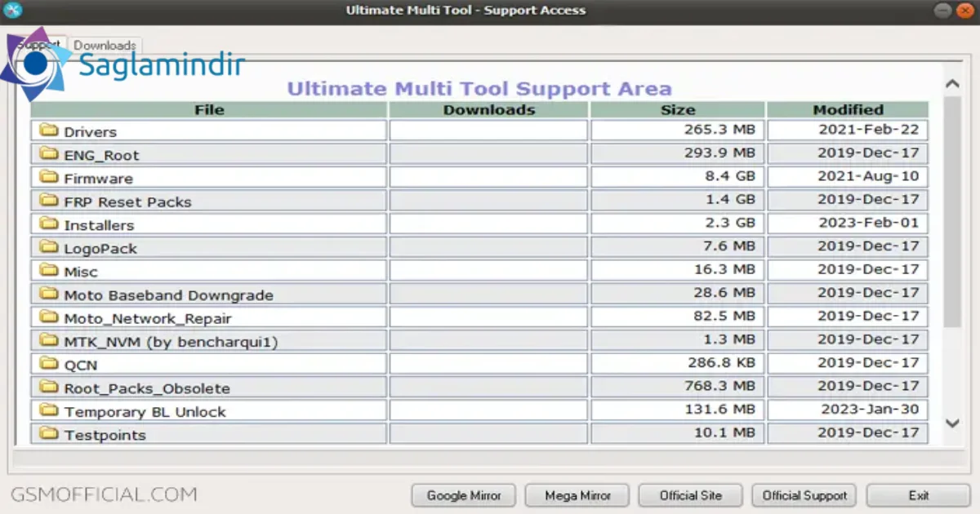980x514 pixels.
Task: Click the 293.9 MB size cell
Action: click(678, 153)
